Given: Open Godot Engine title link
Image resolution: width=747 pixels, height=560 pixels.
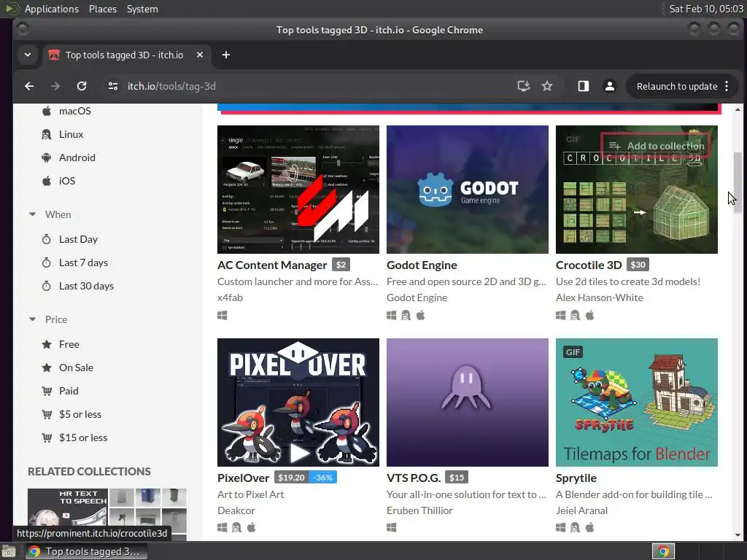Looking at the screenshot, I should 422,265.
